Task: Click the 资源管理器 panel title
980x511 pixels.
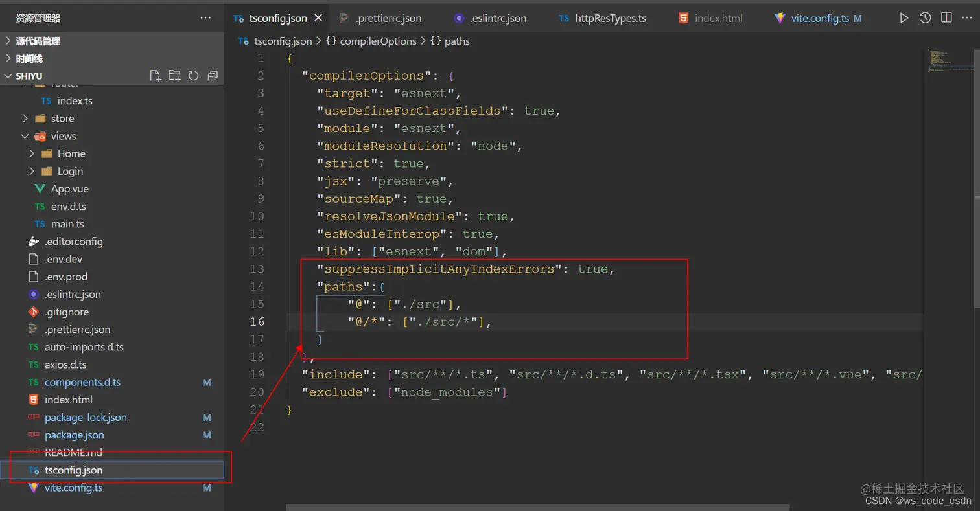Action: 38,18
